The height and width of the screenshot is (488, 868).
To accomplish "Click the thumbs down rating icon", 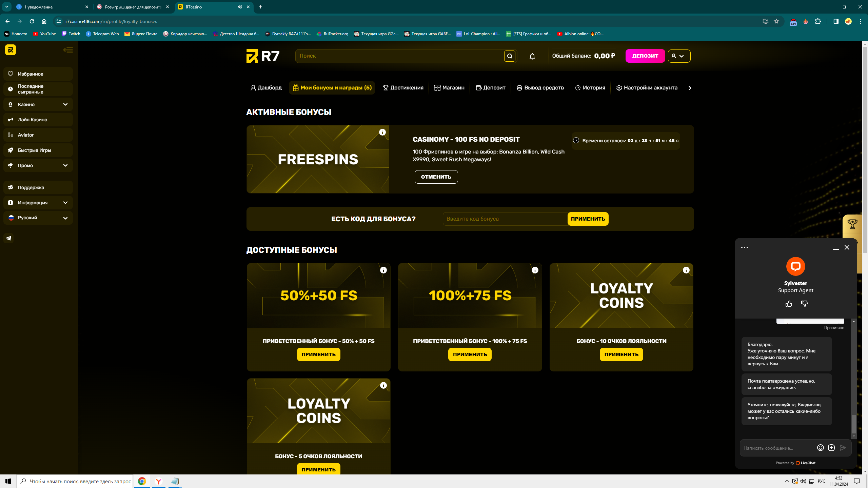I will [804, 304].
